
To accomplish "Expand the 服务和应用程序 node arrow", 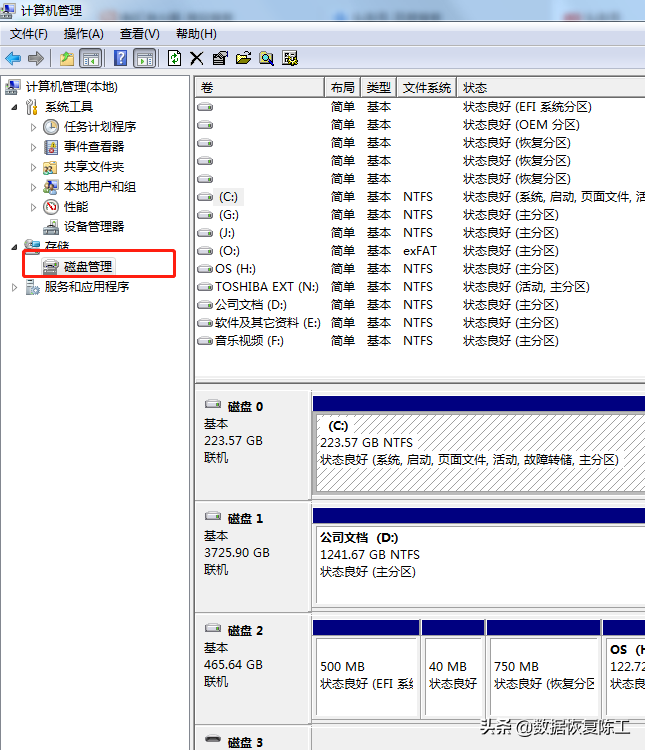I will click(14, 287).
